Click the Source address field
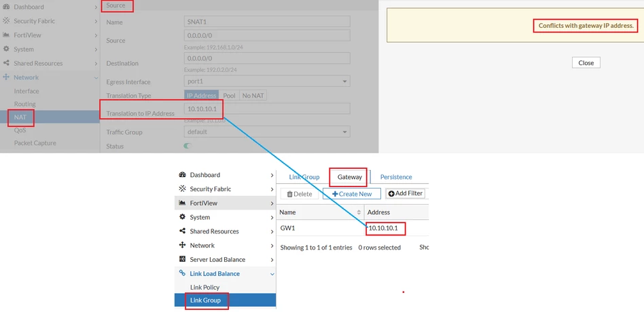Screen dimensions: 644x312 (x=267, y=35)
